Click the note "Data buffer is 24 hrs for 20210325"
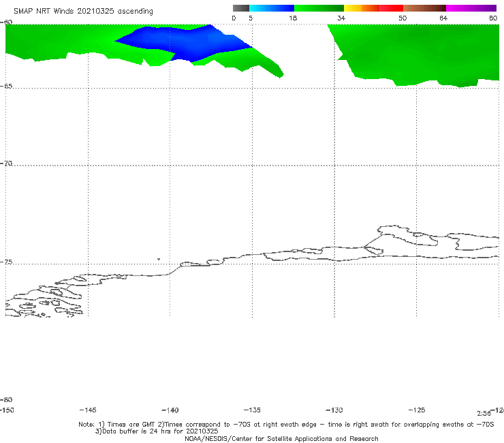Screen dimensions: 504x443 tap(157, 431)
